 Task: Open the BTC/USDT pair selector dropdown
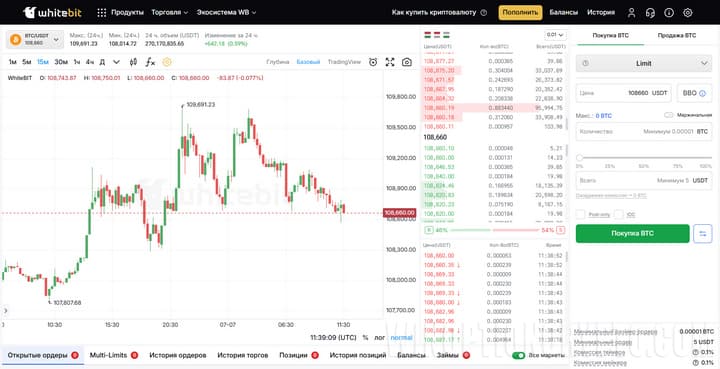35,39
